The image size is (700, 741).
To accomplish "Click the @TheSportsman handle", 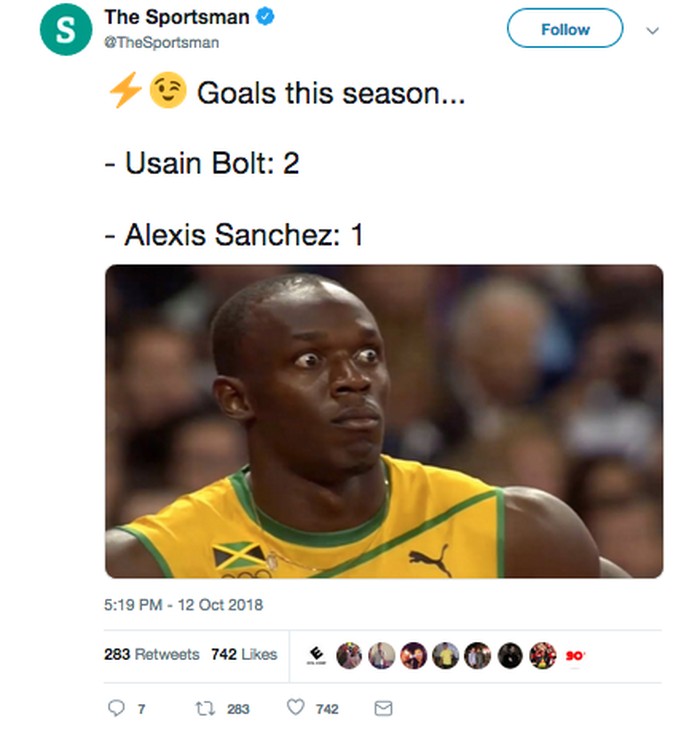I will point(161,43).
